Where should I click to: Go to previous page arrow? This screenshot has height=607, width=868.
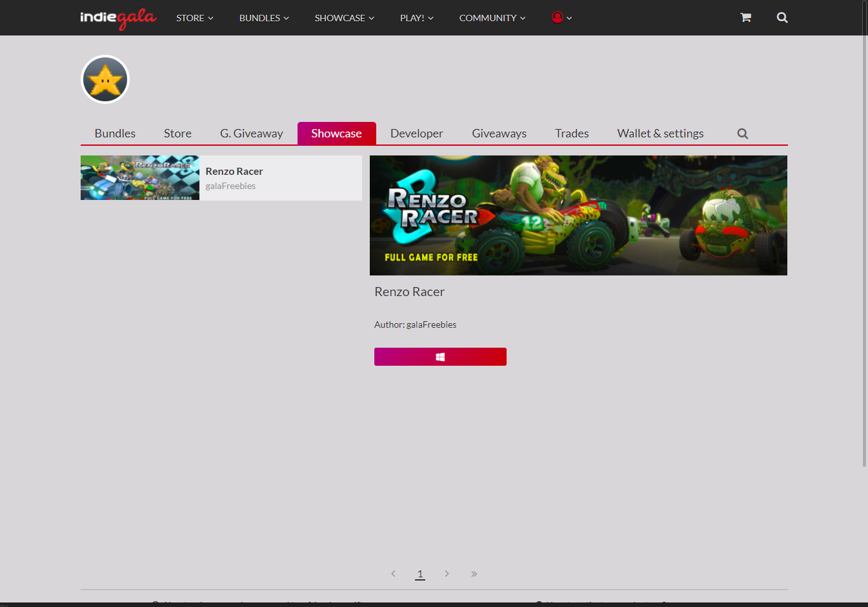(x=393, y=573)
